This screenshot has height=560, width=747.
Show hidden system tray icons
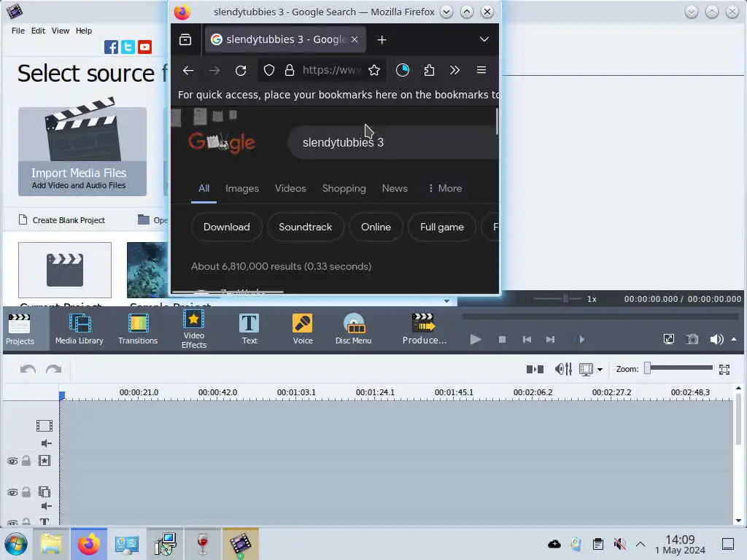click(x=640, y=544)
